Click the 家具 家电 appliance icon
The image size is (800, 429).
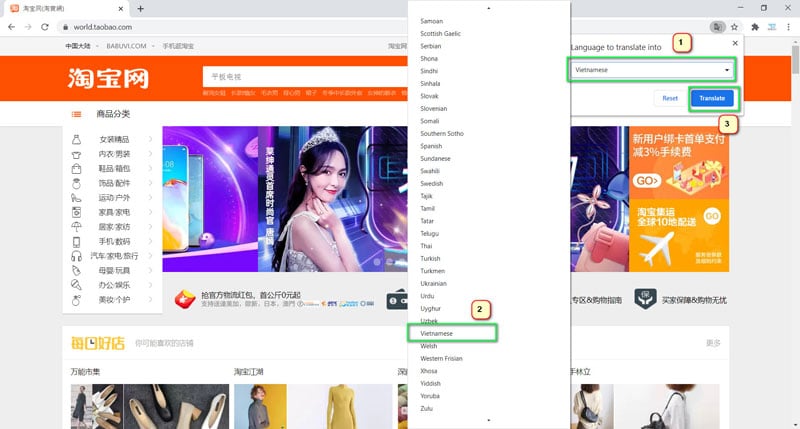tap(76, 212)
